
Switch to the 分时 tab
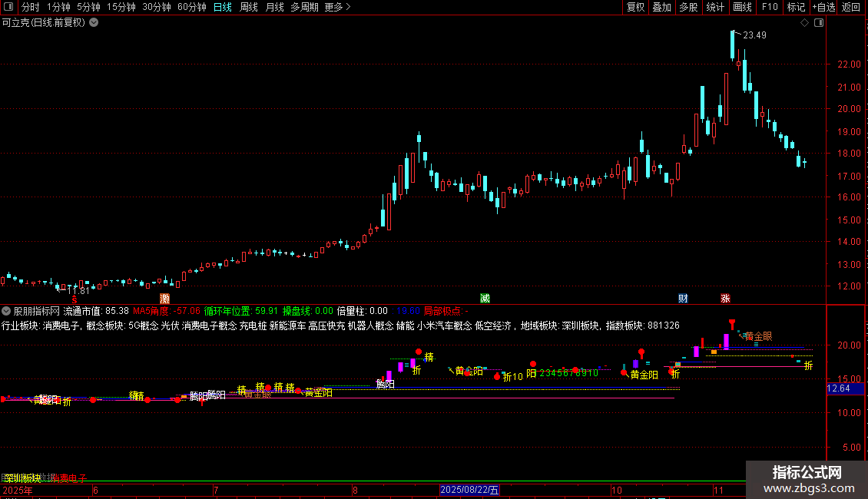(x=31, y=7)
